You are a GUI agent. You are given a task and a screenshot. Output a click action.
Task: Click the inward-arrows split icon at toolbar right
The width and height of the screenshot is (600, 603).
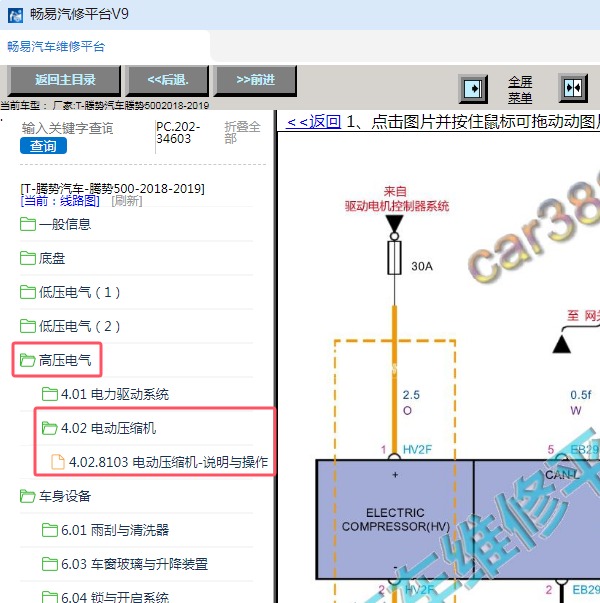(573, 88)
